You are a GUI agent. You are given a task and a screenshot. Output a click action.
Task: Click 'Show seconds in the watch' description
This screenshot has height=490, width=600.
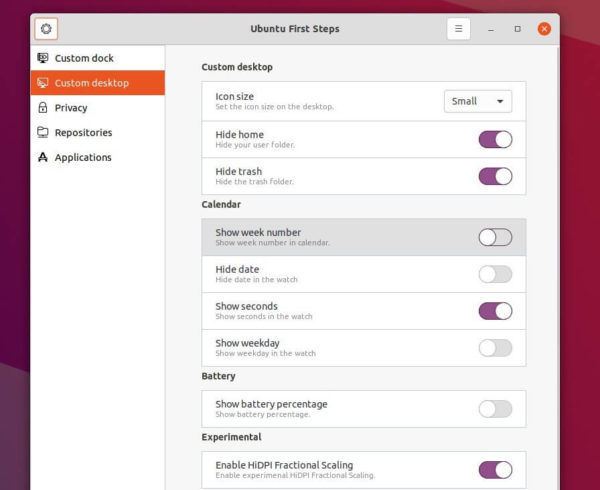tap(264, 316)
